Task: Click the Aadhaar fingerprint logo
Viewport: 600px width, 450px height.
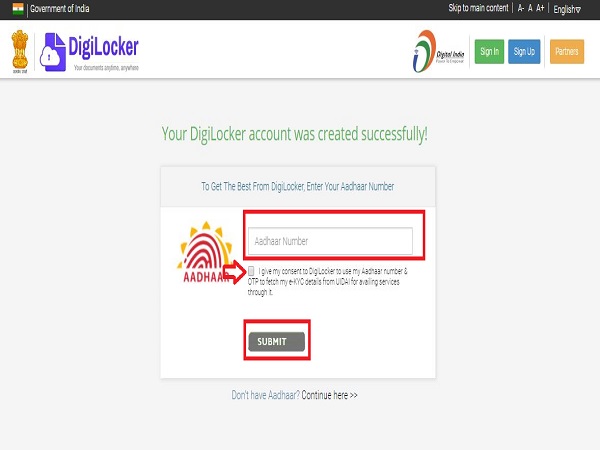Action: pos(205,252)
